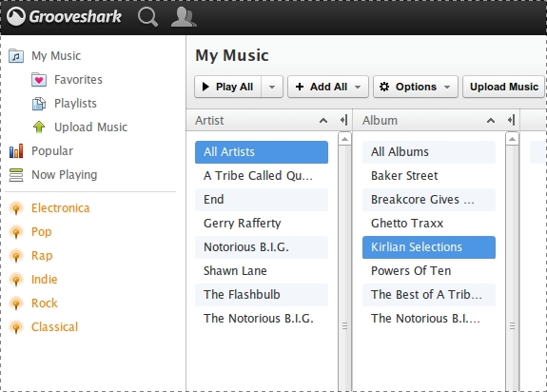Image resolution: width=547 pixels, height=392 pixels.
Task: Click the Grooveshark logo
Action: pos(64,16)
